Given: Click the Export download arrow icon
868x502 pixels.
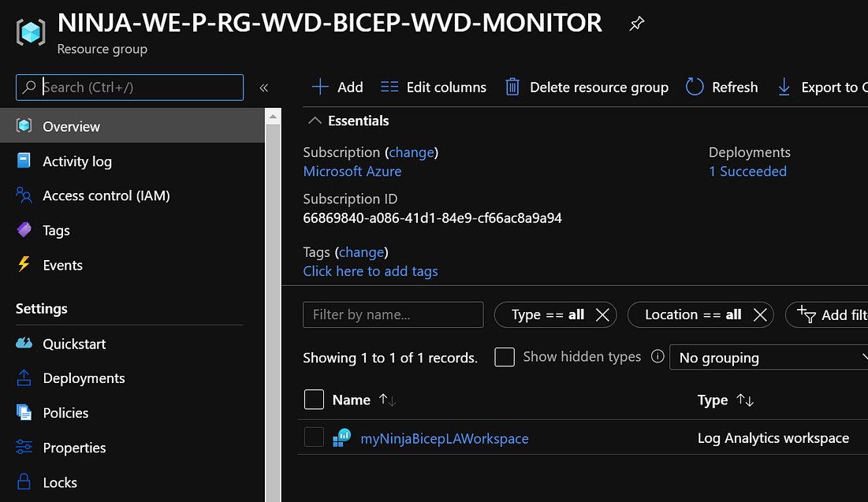Looking at the screenshot, I should (784, 87).
